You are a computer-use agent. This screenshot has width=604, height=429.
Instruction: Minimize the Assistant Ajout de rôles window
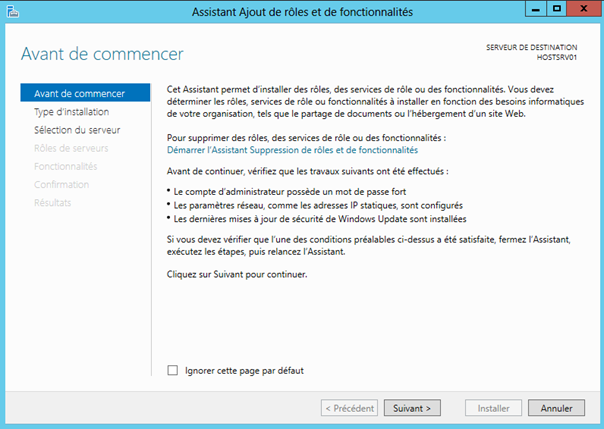click(526, 10)
